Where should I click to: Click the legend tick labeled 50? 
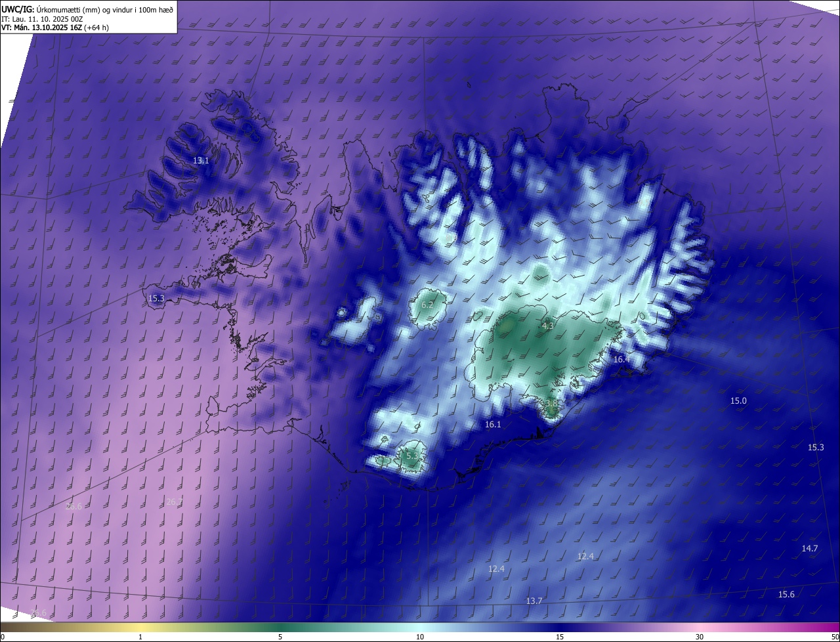(835, 637)
